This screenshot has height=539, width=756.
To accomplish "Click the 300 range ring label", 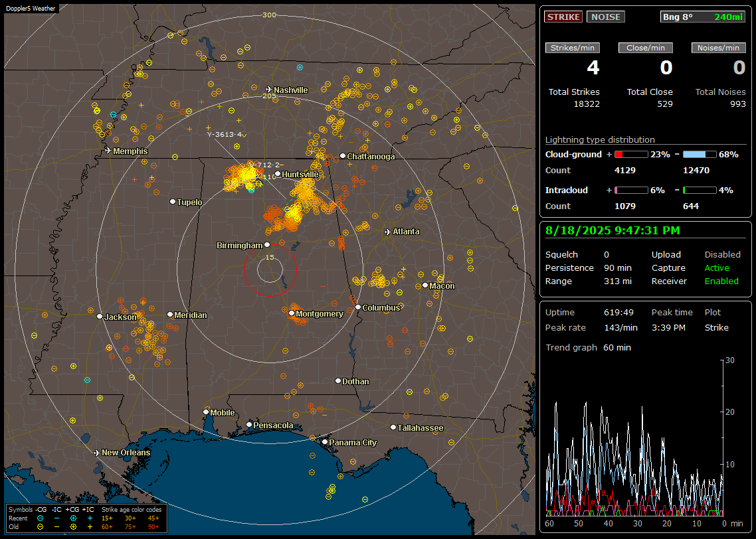I will [x=269, y=15].
